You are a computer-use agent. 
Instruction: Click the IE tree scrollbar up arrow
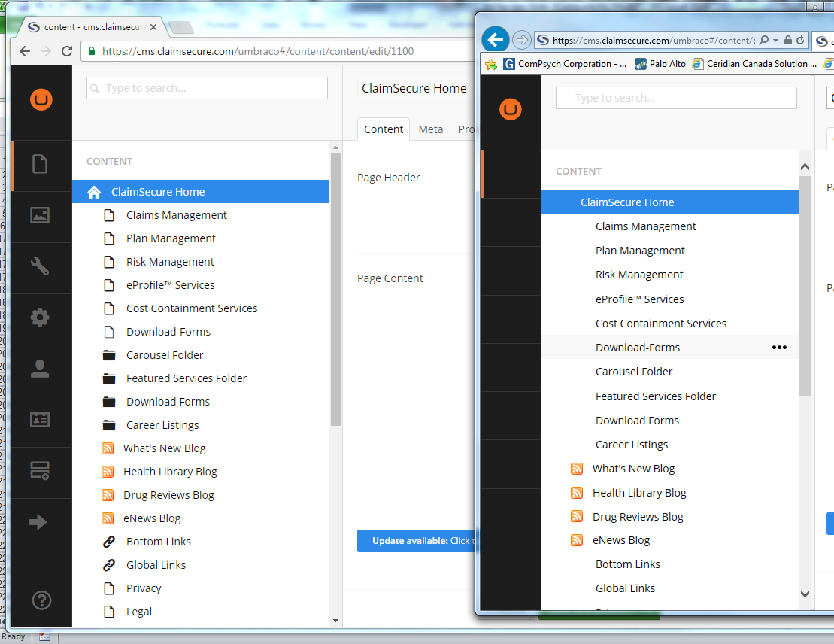pyautogui.click(x=805, y=167)
